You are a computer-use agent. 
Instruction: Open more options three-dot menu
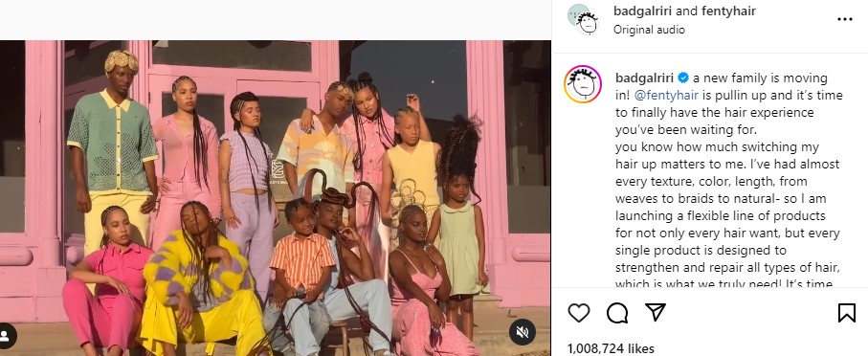(x=845, y=19)
